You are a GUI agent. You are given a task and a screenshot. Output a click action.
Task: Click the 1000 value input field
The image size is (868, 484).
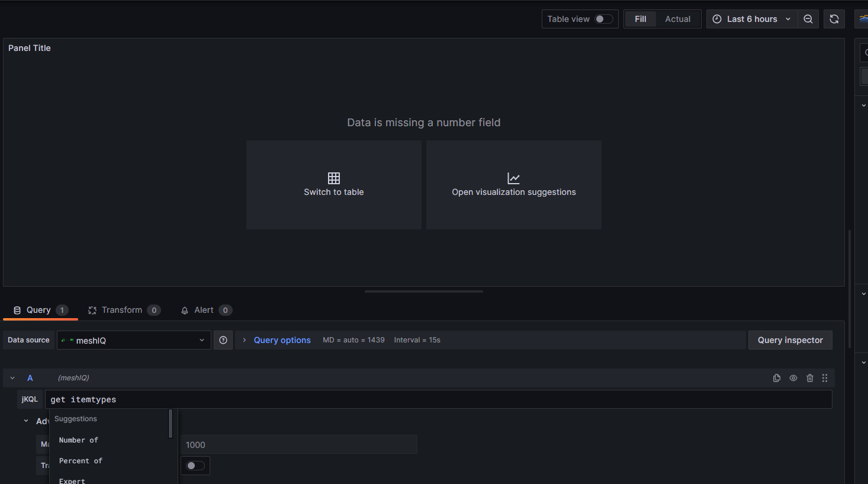click(x=299, y=444)
